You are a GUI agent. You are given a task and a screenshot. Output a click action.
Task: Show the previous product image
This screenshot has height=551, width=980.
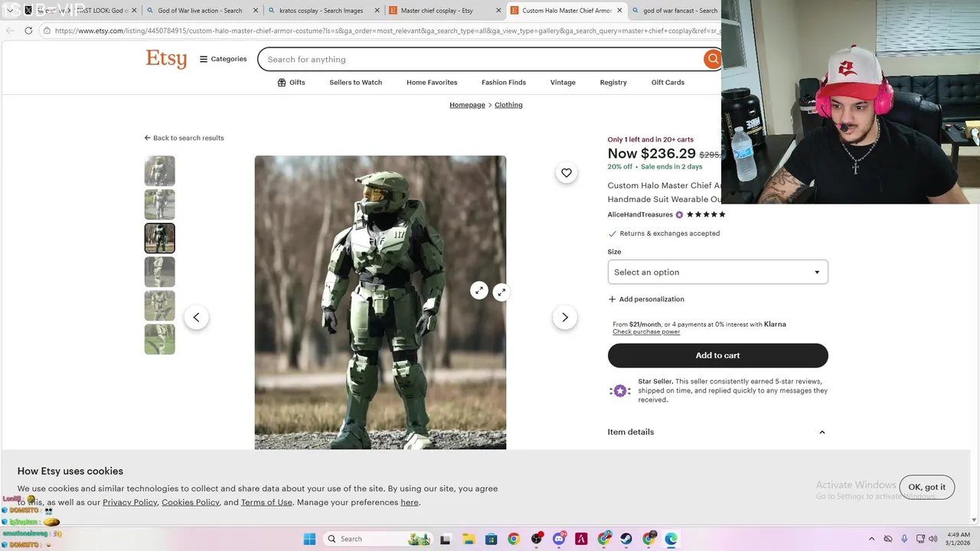click(x=196, y=317)
